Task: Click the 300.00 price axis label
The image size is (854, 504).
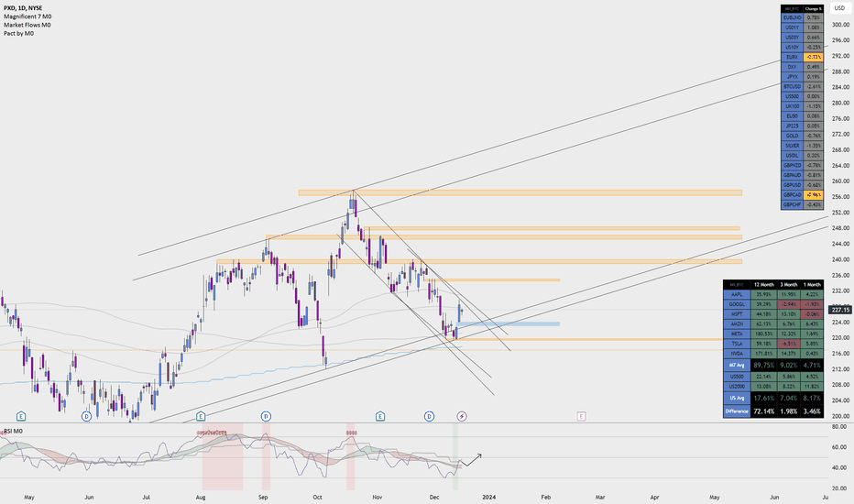Action: [x=840, y=25]
